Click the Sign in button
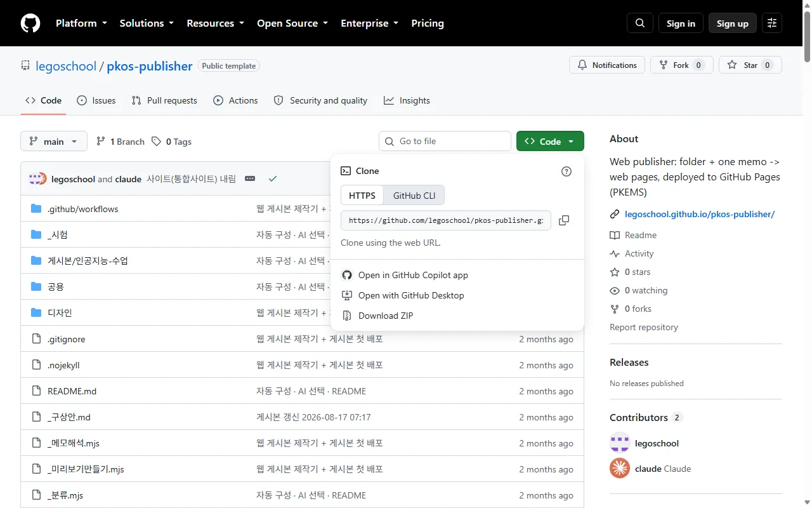Screen dimensions: 812x508 click(681, 23)
